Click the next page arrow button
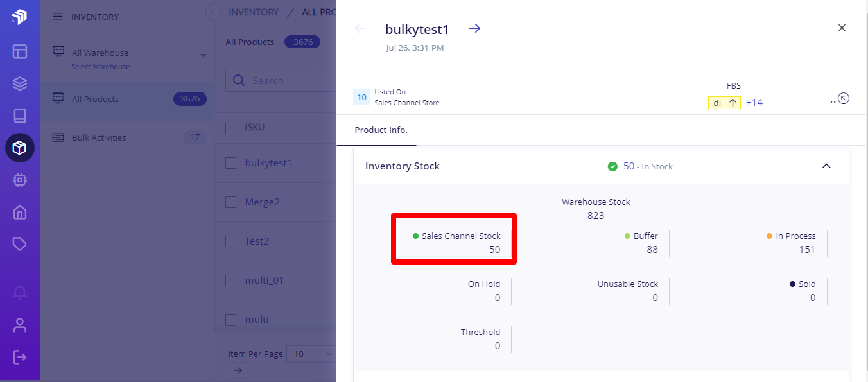The width and height of the screenshot is (868, 382). tap(238, 370)
